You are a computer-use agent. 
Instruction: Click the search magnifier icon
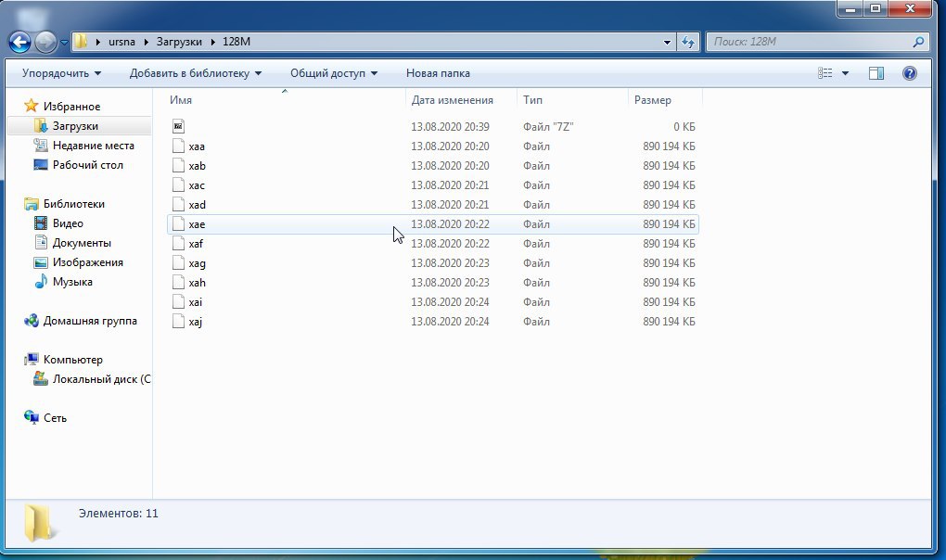click(918, 42)
